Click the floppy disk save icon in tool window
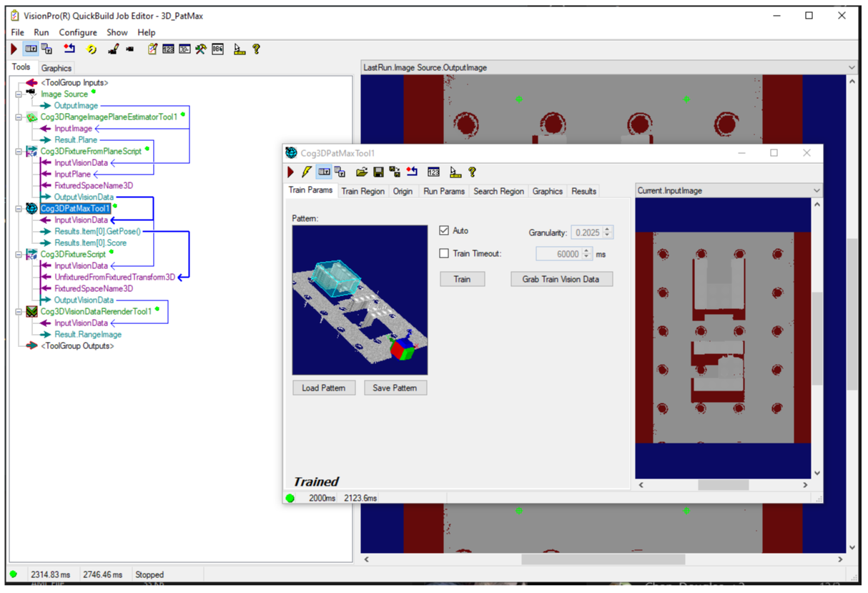 click(378, 172)
